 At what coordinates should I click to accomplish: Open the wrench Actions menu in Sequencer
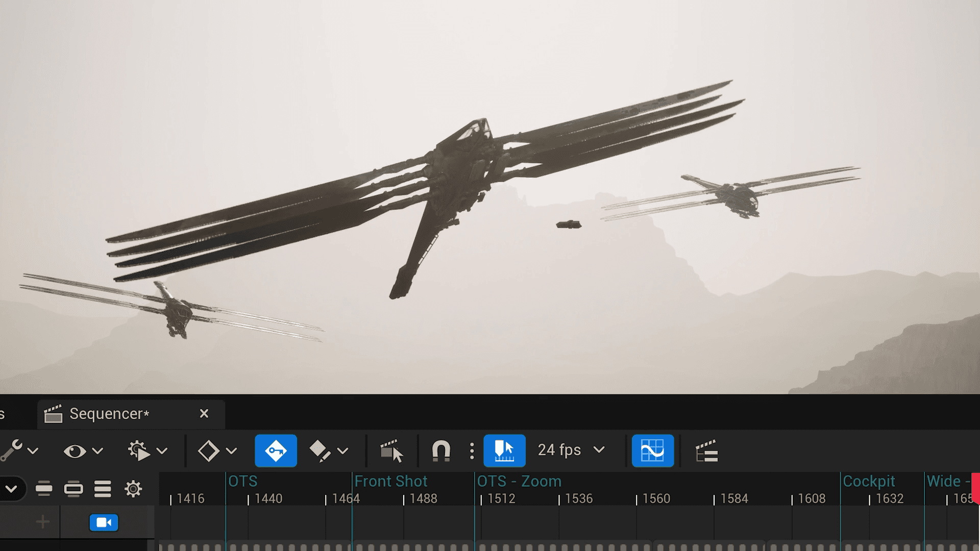(19, 450)
